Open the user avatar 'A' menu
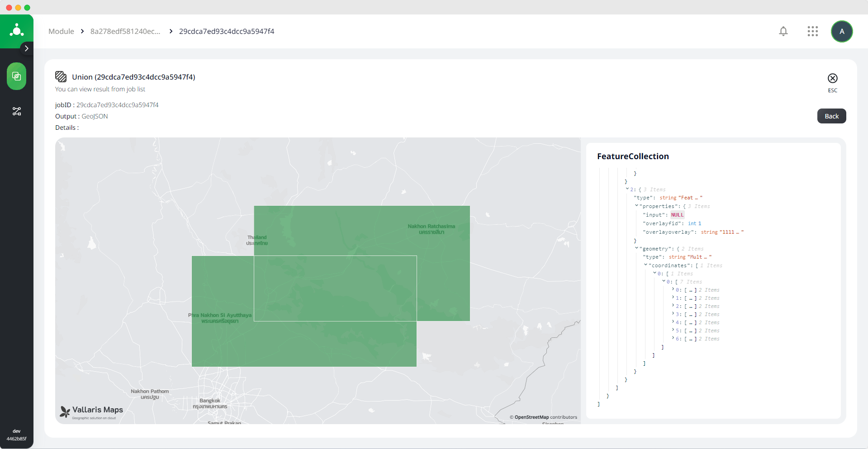Viewport: 868px width, 449px height. 842,31
